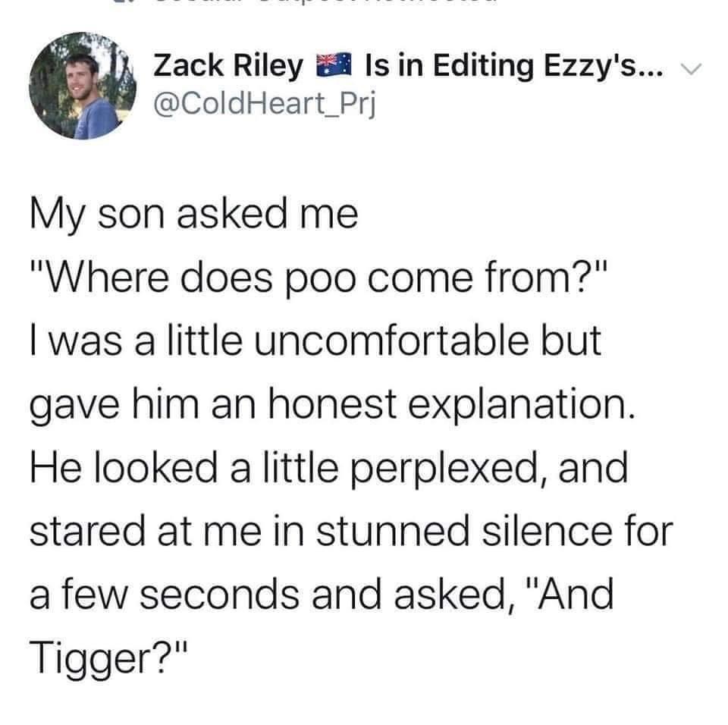
Task: Click the Australian flag emoji
Action: [334, 64]
